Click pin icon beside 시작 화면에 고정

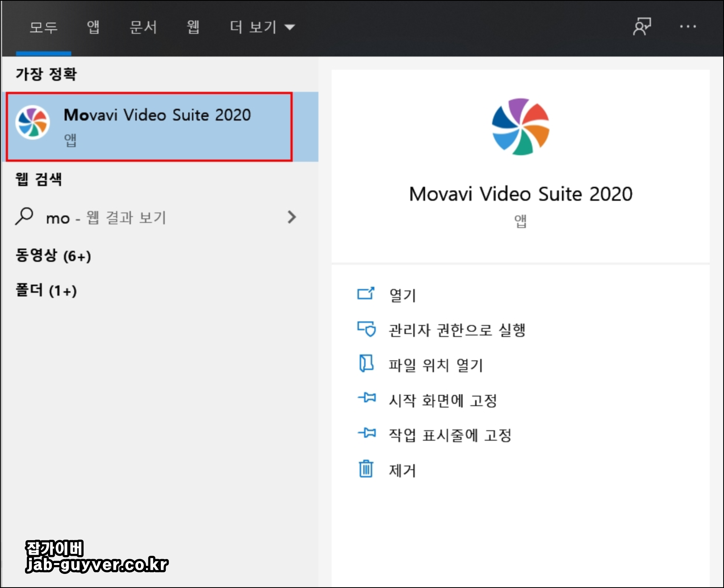click(367, 398)
